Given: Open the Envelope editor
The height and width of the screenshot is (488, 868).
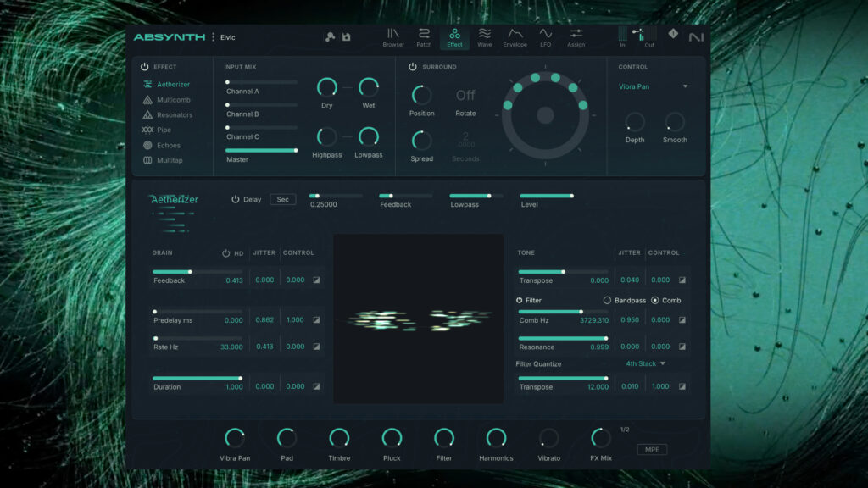Looking at the screenshot, I should coord(514,36).
